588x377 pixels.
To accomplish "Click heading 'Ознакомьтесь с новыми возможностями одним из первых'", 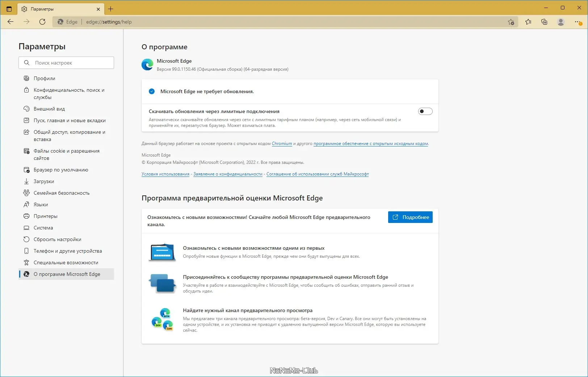I will (253, 248).
